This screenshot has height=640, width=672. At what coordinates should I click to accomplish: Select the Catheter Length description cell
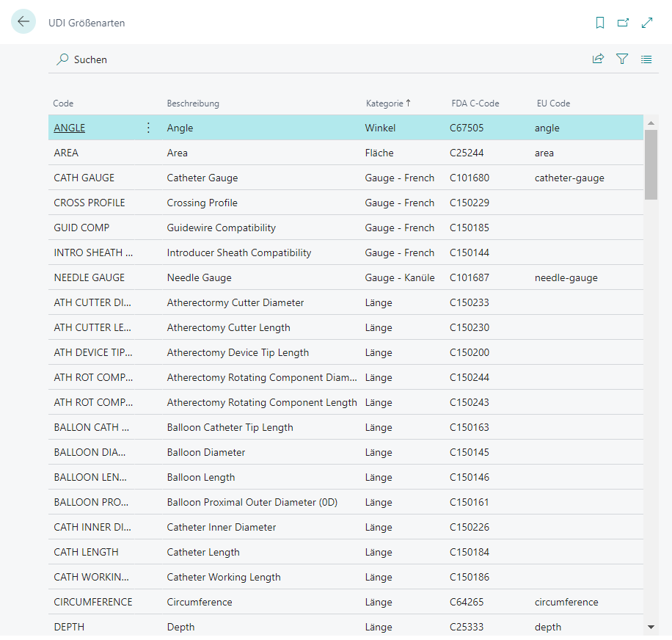(203, 552)
